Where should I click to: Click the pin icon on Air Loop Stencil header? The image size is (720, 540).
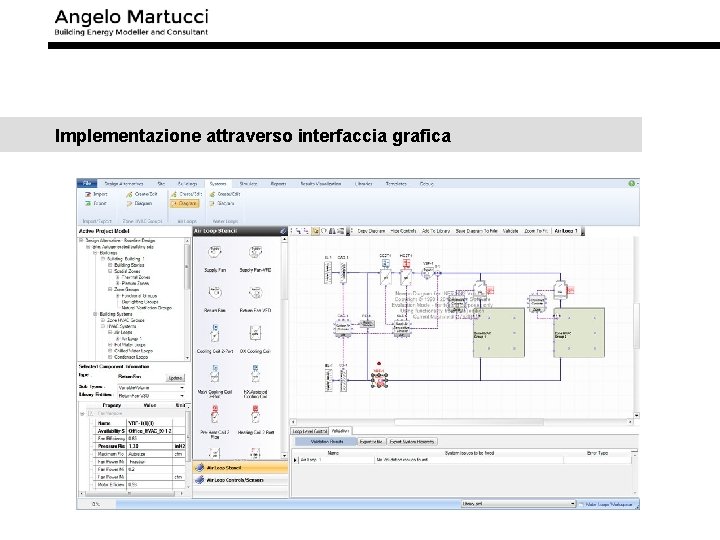pyautogui.click(x=283, y=231)
